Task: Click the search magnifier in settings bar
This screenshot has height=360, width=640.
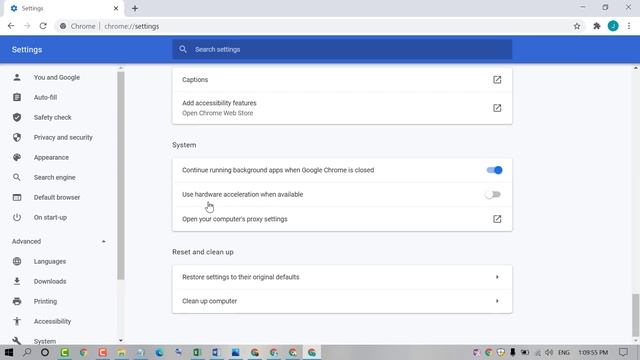Action: (x=183, y=49)
